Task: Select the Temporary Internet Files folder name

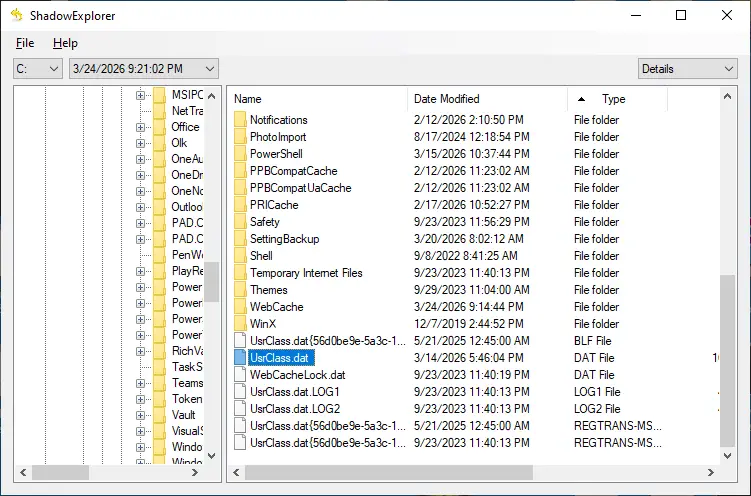Action: point(306,273)
